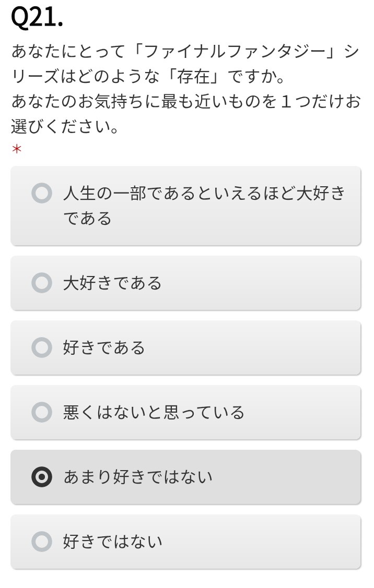Click blank area of the 悪くはないと思っている card
Screen dimensions: 374x588
click(304, 412)
